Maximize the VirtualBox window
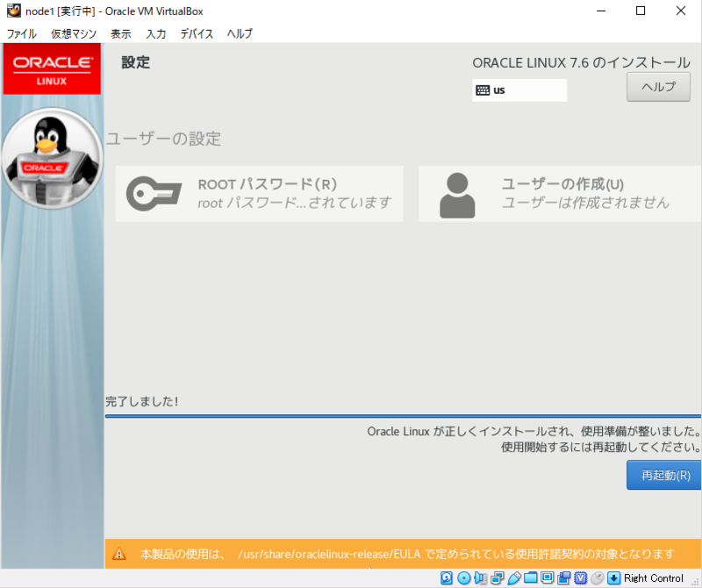The width and height of the screenshot is (702, 588). point(641,11)
